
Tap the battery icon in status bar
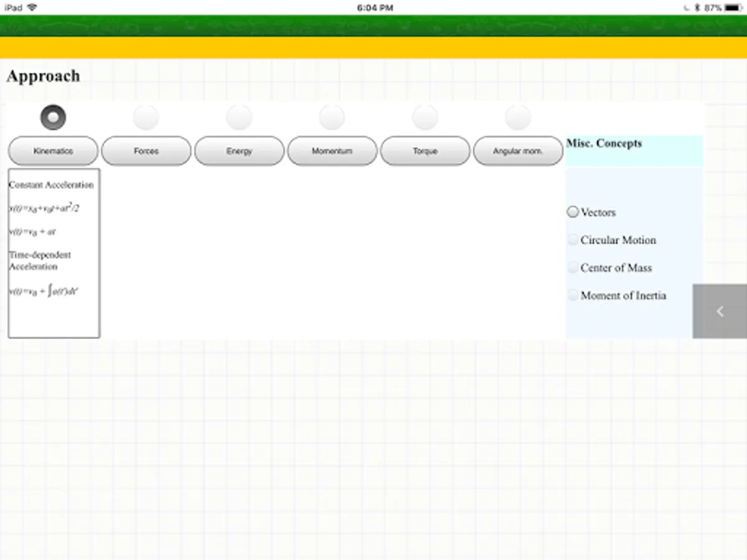point(734,7)
